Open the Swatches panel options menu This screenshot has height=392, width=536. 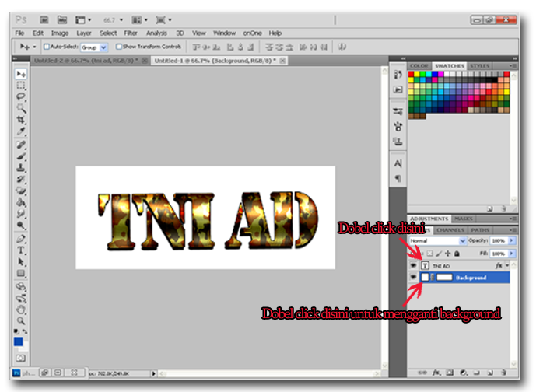[513, 65]
